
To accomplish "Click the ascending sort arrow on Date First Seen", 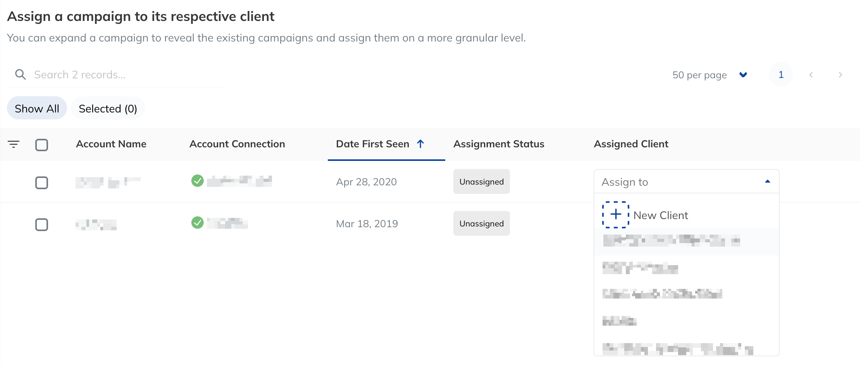I will click(421, 144).
